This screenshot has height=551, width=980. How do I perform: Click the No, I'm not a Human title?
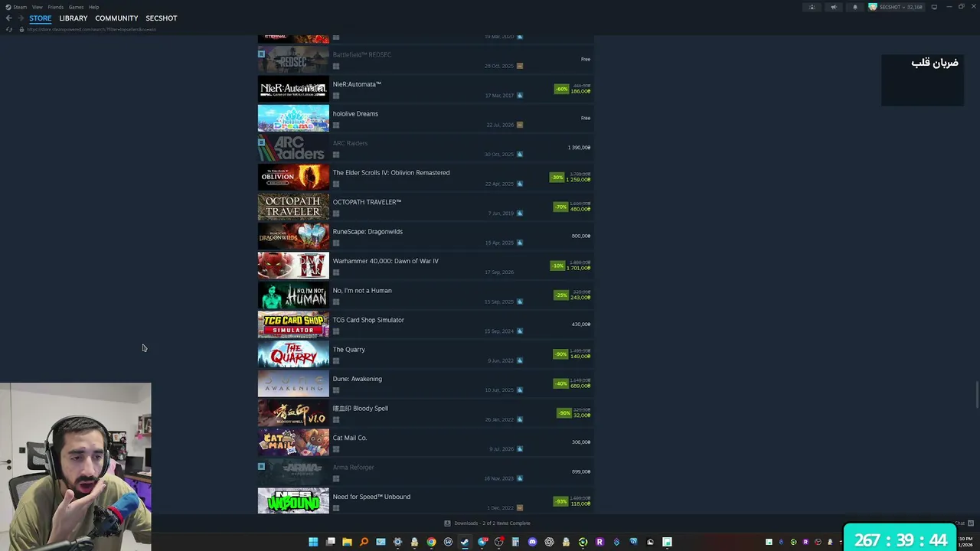point(362,291)
